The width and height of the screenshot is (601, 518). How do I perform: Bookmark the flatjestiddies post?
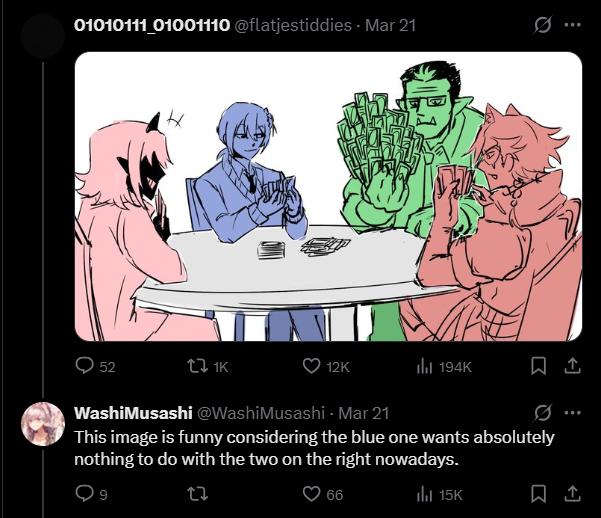coord(539,366)
